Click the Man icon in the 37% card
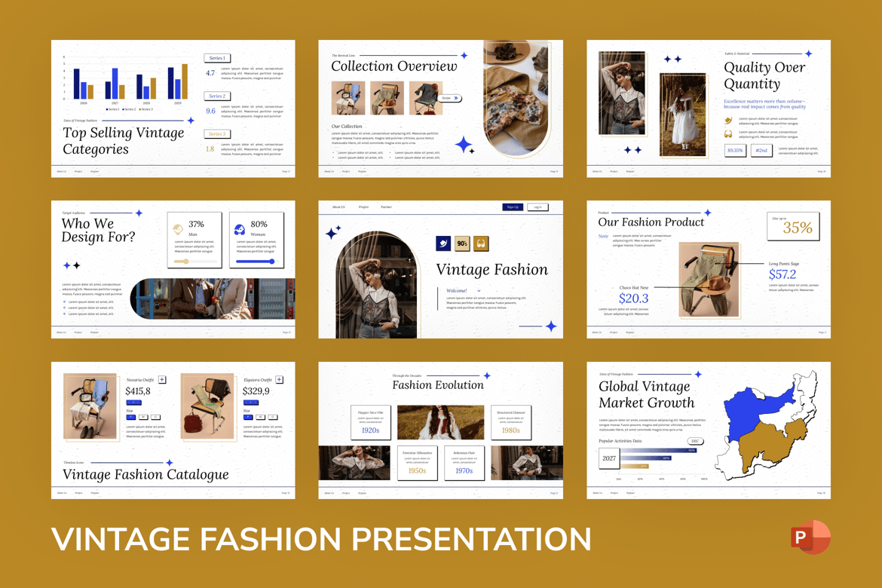 pyautogui.click(x=178, y=229)
